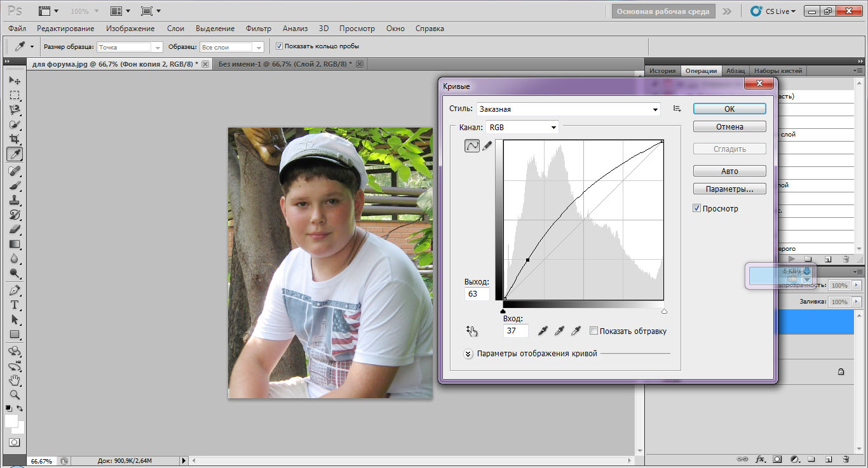Screen dimensions: 868x468
Task: Open the Стиль preset dropdown
Action: [x=569, y=109]
